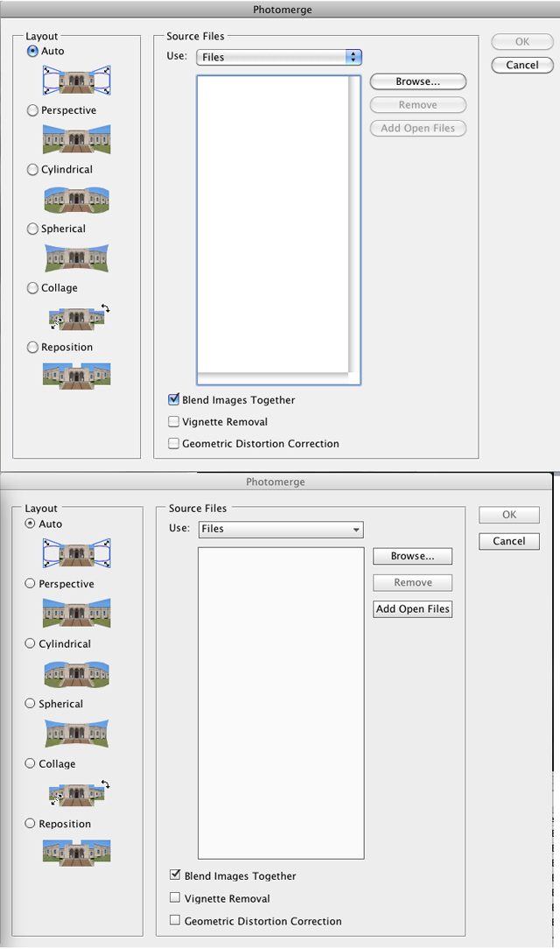Select Reposition radio button in upper dialog
The image size is (560, 949).
point(32,348)
